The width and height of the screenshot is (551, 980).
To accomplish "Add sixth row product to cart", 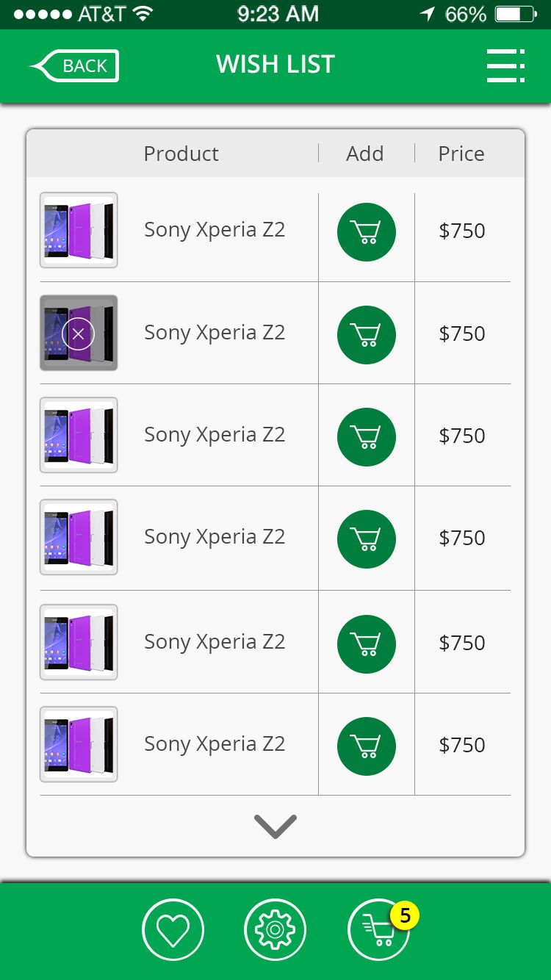I will pos(367,746).
